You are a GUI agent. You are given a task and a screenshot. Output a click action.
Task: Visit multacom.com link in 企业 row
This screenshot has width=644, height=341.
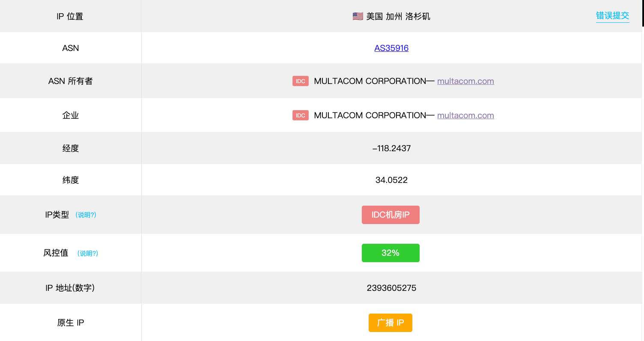pos(465,115)
